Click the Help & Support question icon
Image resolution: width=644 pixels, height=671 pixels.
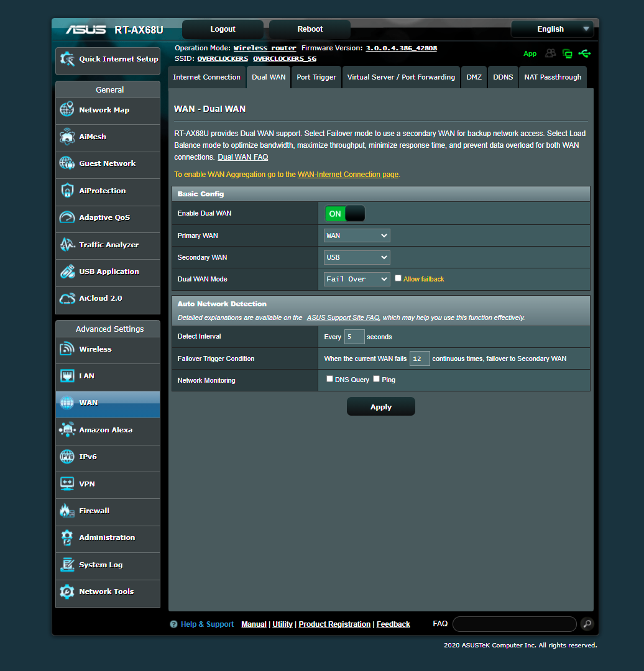[x=173, y=624]
